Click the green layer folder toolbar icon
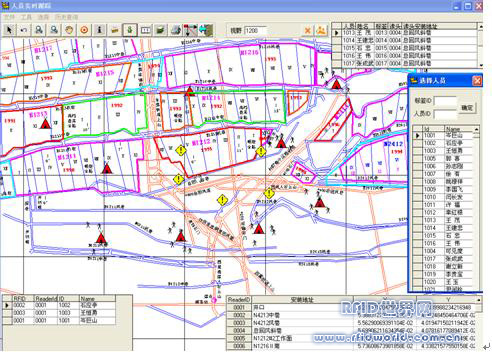492x360 pixels. [x=160, y=30]
